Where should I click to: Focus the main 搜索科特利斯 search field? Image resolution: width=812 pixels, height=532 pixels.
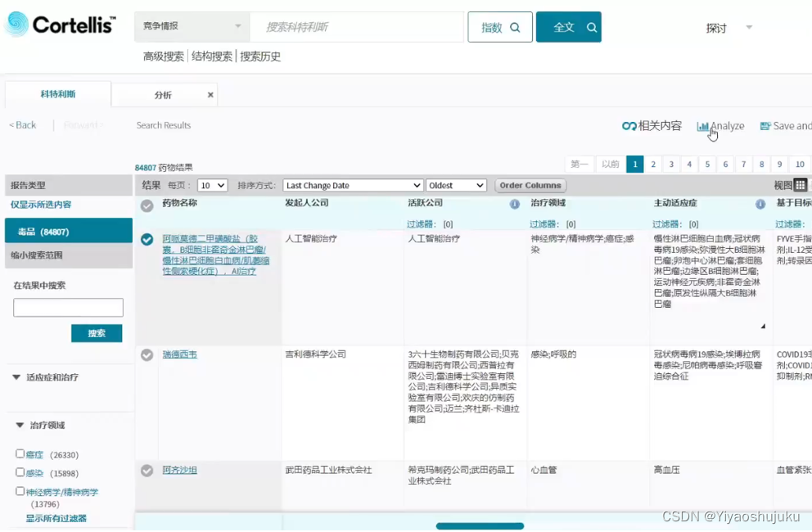click(x=357, y=27)
